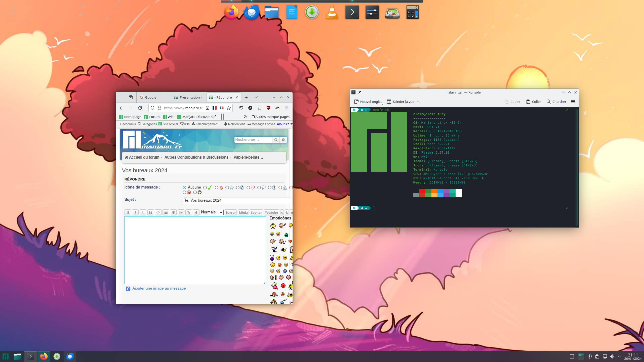Viewport: 644px width, 362px height.
Task: Reload the page in Firefox
Action: (x=140, y=108)
